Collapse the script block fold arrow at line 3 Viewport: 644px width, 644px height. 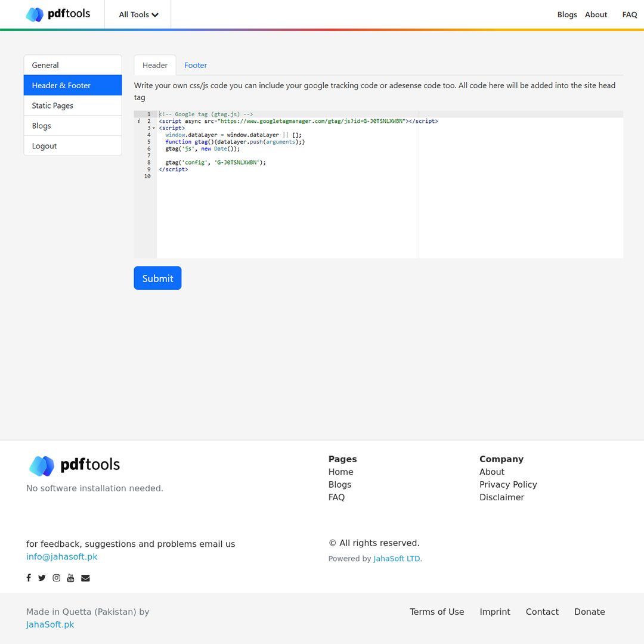[x=154, y=128]
